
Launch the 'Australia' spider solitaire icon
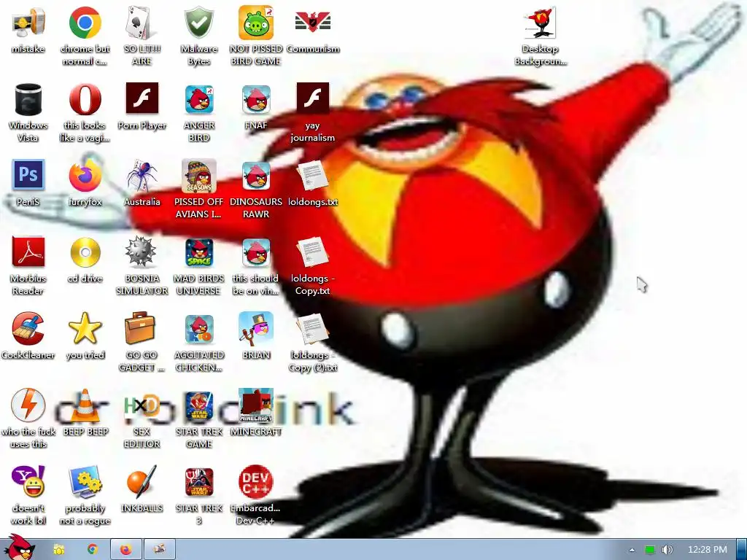coord(142,176)
